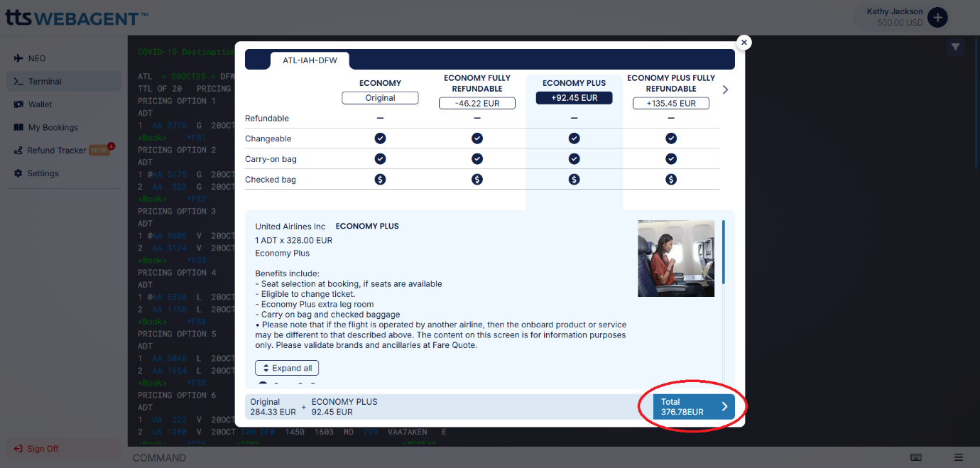Open My Bookings page
Viewport: 980px width, 468px height.
click(x=64, y=127)
